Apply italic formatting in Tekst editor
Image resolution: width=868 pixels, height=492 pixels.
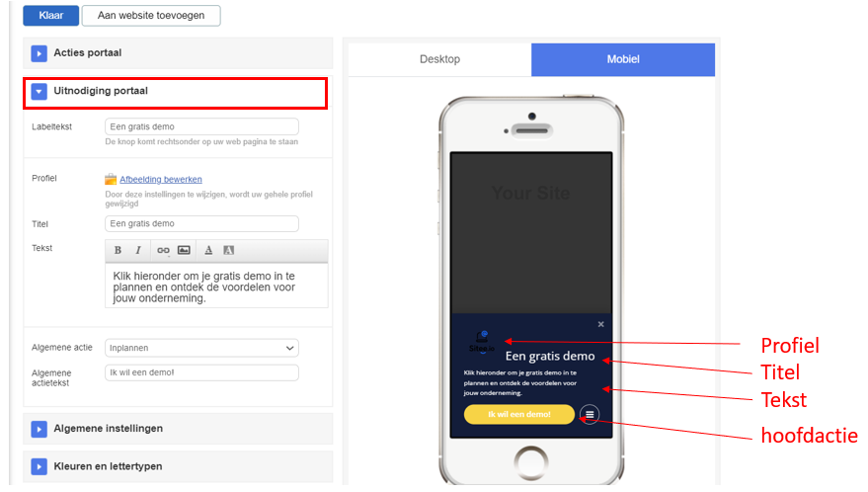click(x=138, y=250)
